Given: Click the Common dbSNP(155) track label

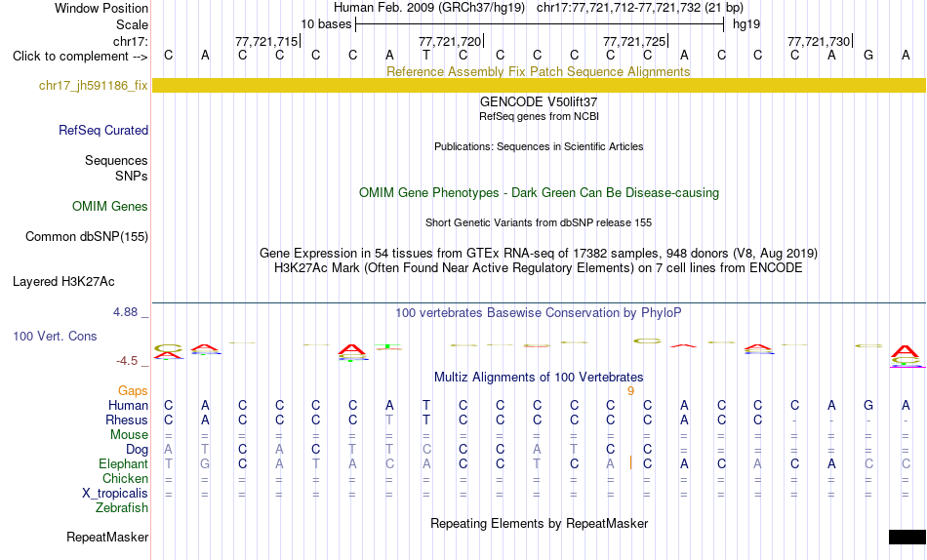Looking at the screenshot, I should [87, 236].
